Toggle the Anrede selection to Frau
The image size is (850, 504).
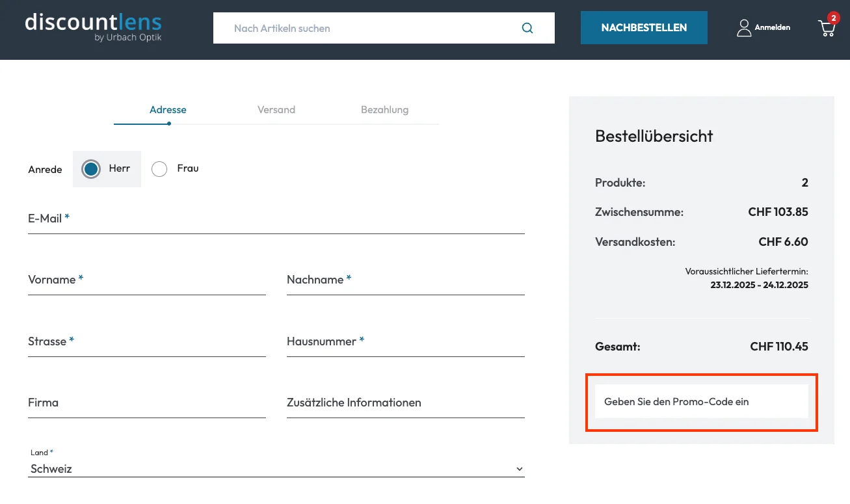pyautogui.click(x=159, y=168)
